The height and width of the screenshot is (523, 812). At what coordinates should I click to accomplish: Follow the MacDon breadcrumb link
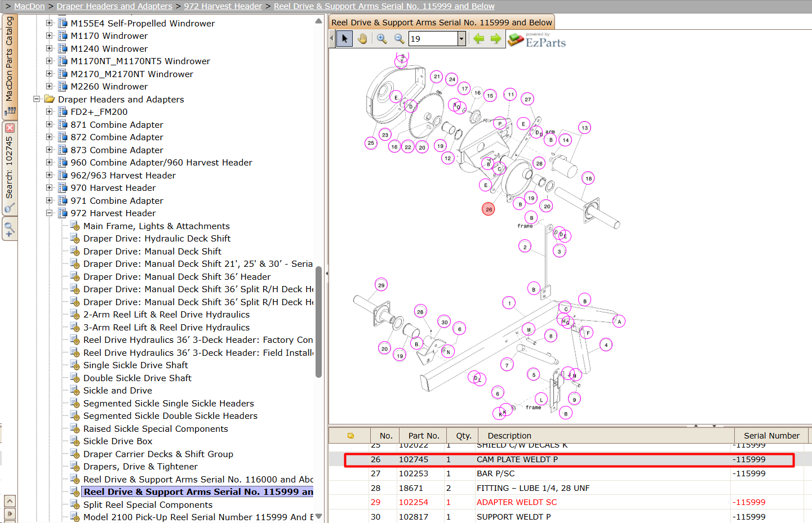pyautogui.click(x=29, y=6)
